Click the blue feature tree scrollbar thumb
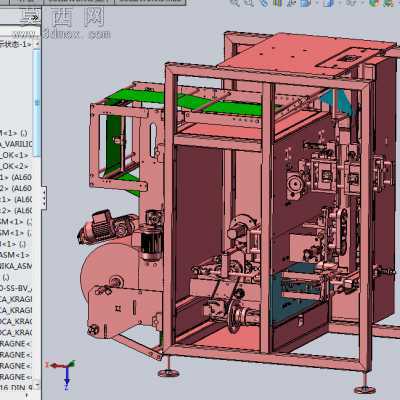Screen dimensions: 400x400 [x=37, y=103]
